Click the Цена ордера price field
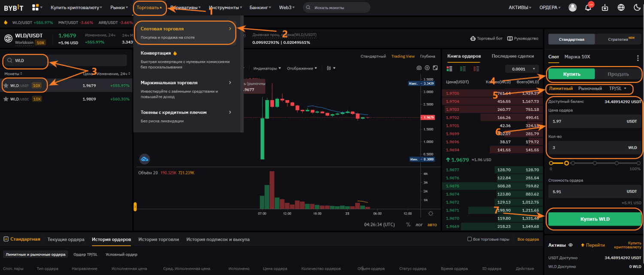 click(x=595, y=122)
